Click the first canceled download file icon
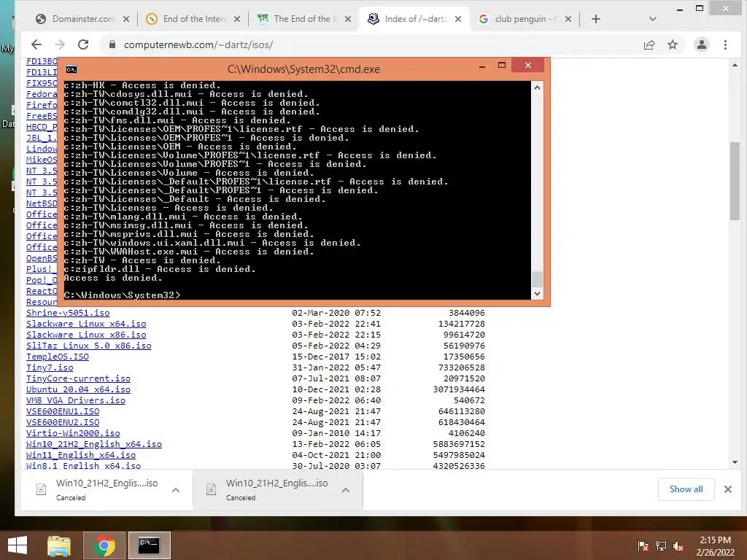Screen dimensions: 747x560 42,489
